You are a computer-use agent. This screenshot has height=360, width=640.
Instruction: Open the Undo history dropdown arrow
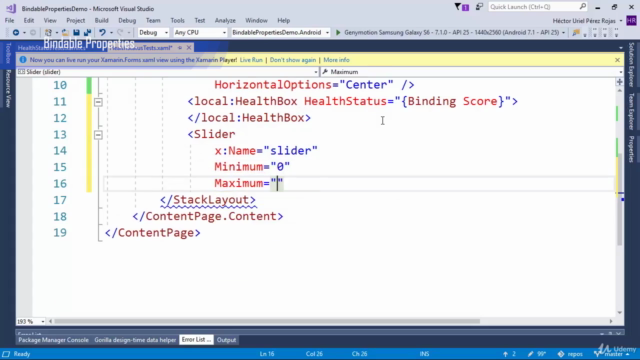click(x=111, y=33)
